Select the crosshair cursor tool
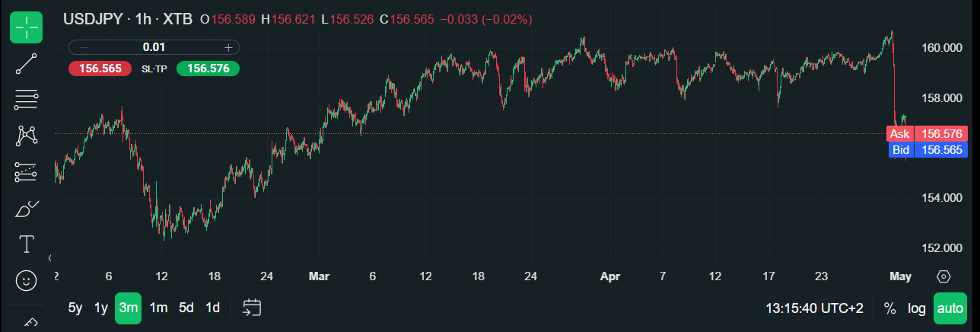This screenshot has height=332, width=980. click(26, 27)
